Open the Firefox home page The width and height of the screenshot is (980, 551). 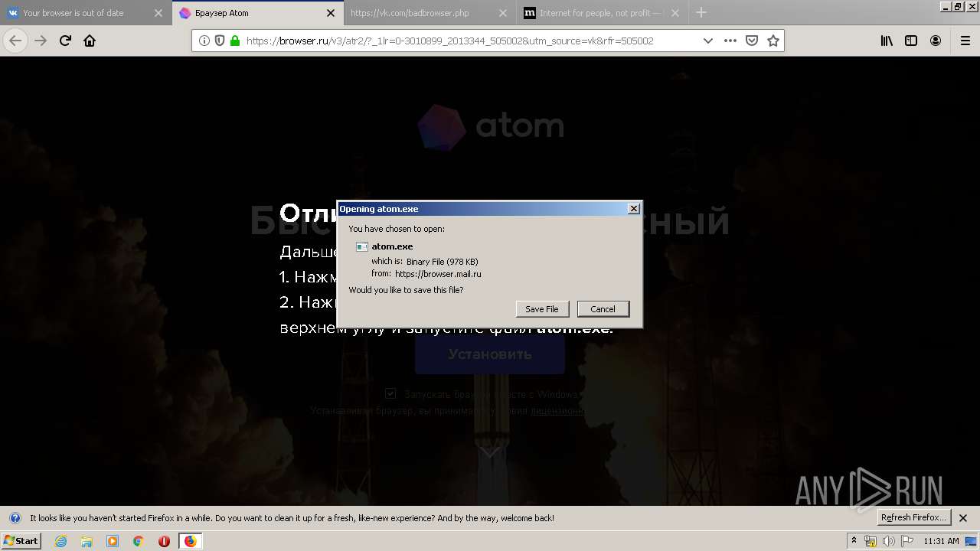[90, 41]
